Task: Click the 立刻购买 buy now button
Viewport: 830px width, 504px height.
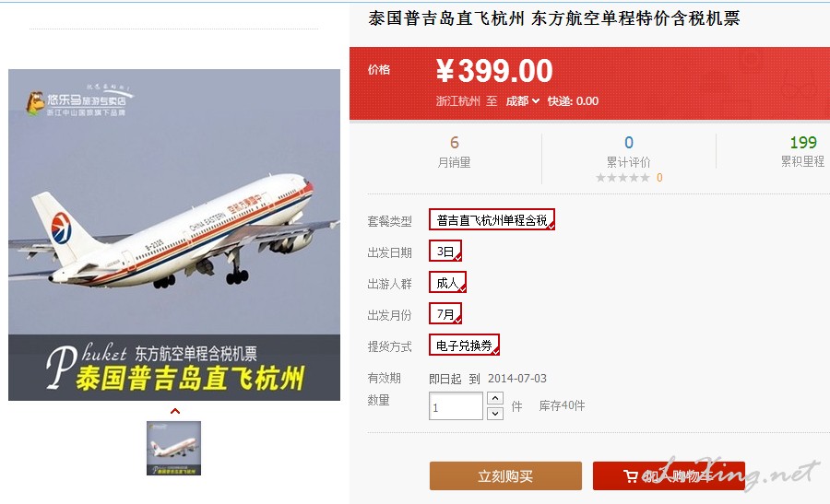Action: 505,476
